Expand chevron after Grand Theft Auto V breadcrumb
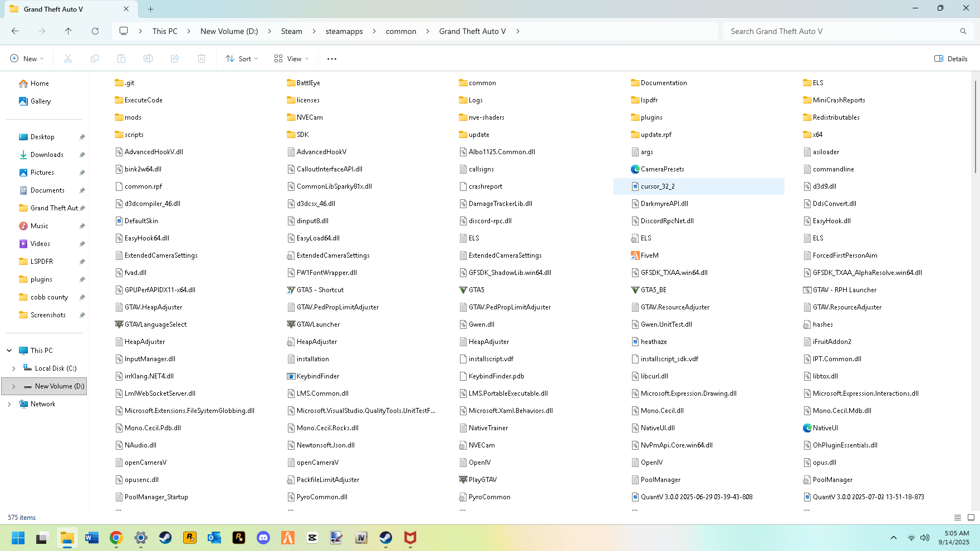This screenshot has width=980, height=551. click(518, 31)
